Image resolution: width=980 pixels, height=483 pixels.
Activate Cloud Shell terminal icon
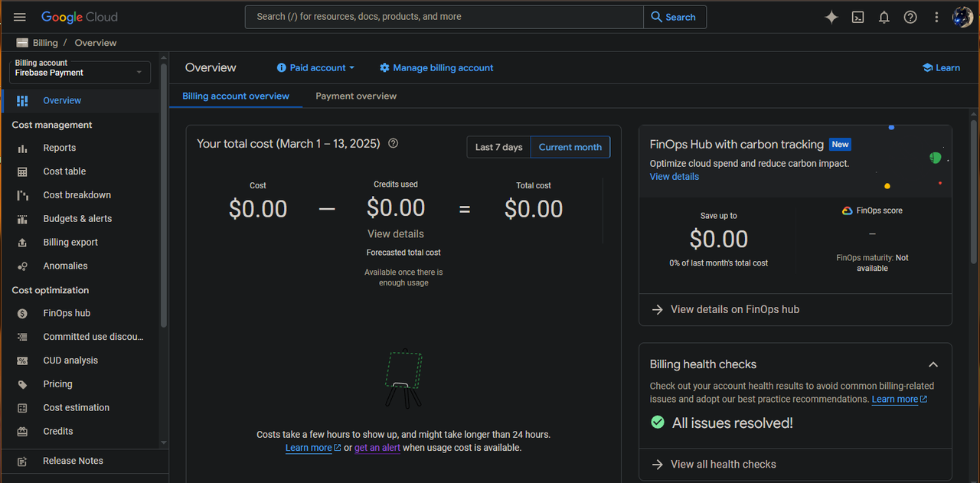[858, 17]
